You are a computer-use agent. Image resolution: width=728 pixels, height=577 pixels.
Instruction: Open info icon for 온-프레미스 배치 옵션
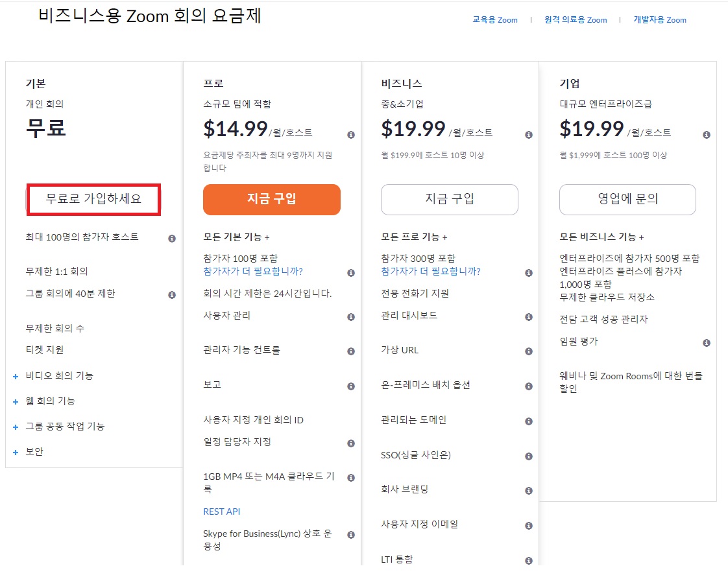point(529,386)
